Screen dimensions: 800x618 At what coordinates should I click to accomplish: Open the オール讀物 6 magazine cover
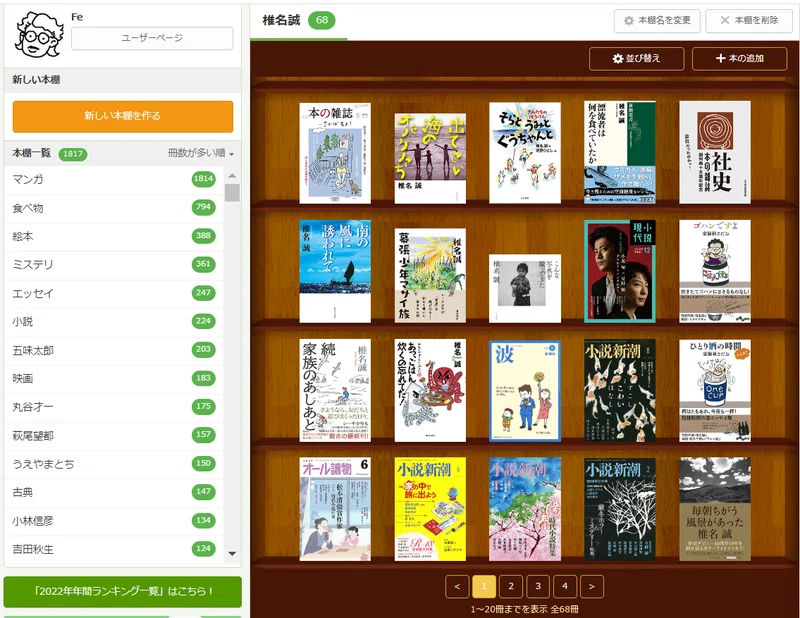pos(335,509)
